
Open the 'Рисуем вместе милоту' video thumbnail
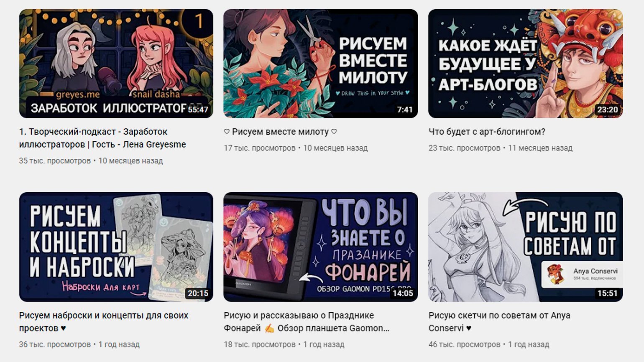[320, 64]
